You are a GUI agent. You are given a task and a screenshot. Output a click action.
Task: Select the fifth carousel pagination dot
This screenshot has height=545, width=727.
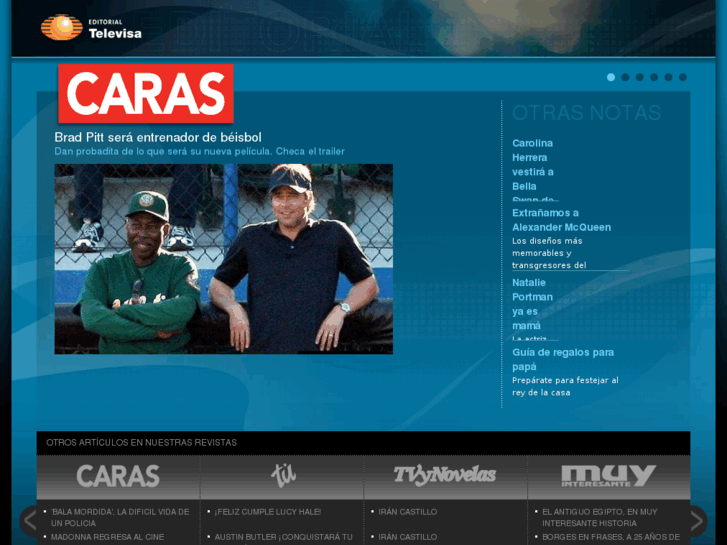669,77
